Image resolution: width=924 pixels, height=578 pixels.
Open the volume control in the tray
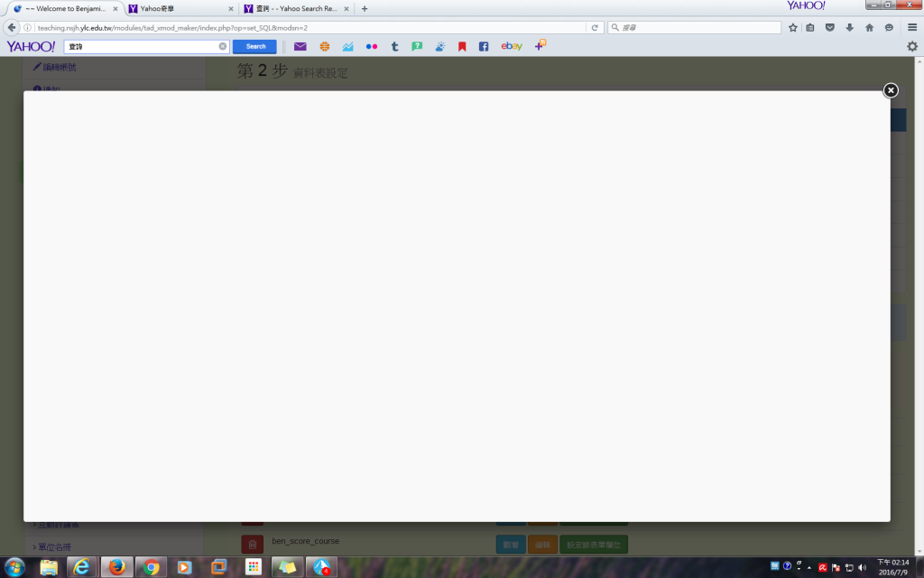point(862,568)
